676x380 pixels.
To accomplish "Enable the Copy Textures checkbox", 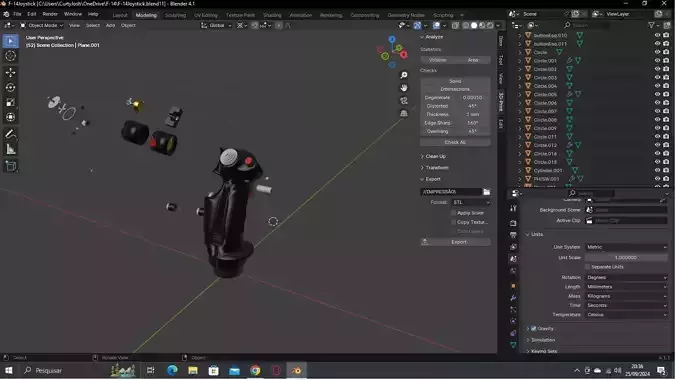I will tap(454, 222).
